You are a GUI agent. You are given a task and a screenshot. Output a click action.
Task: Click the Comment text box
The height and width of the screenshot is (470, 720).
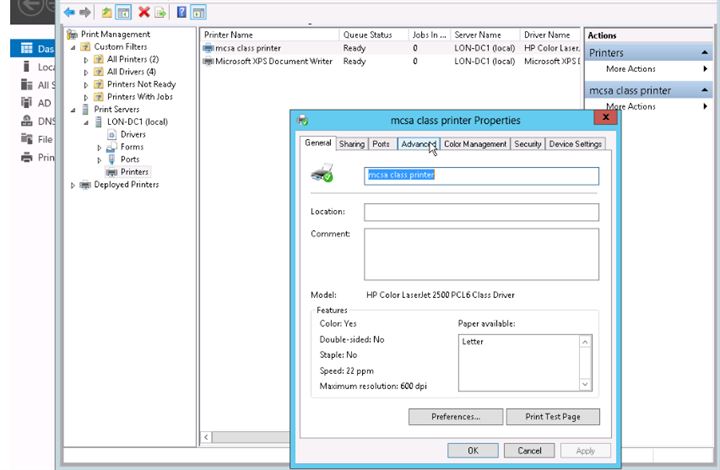click(482, 254)
